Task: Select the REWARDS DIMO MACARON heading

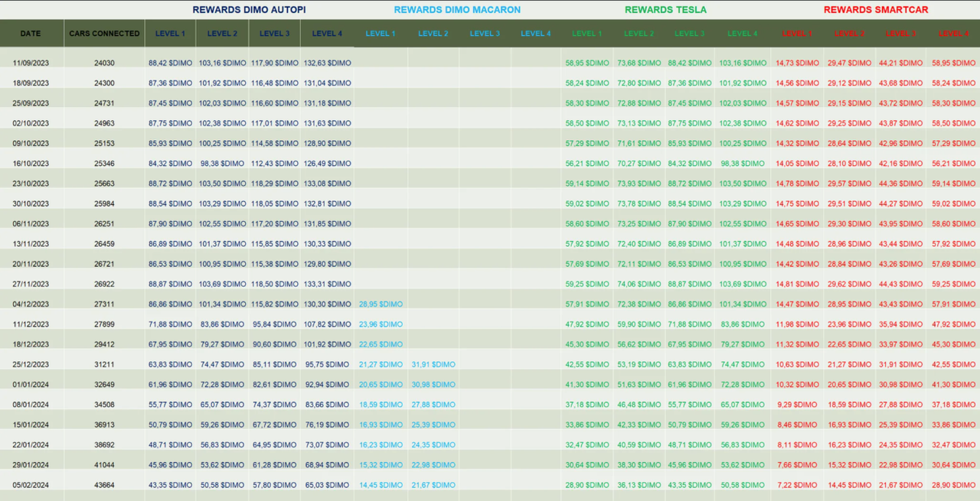Action: (x=457, y=10)
